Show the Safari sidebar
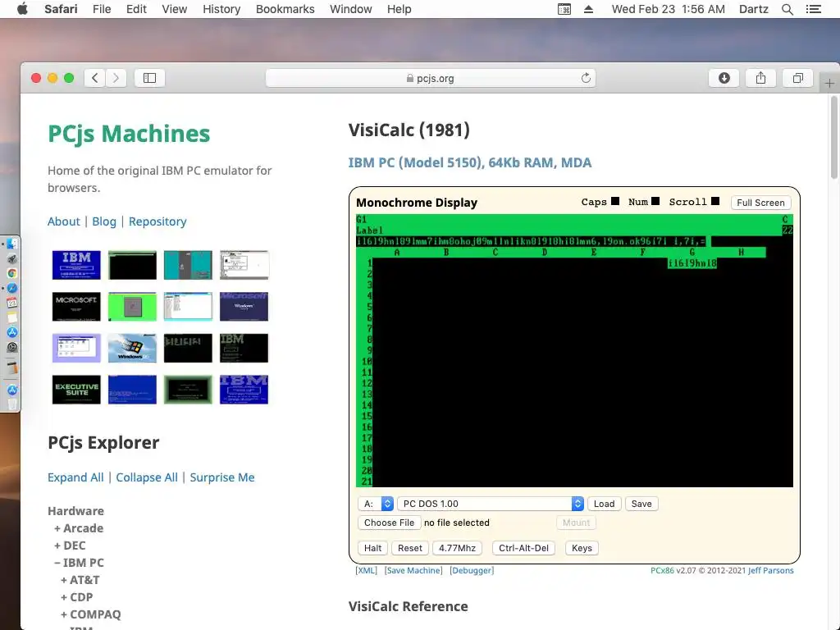840x630 pixels. pyautogui.click(x=149, y=78)
